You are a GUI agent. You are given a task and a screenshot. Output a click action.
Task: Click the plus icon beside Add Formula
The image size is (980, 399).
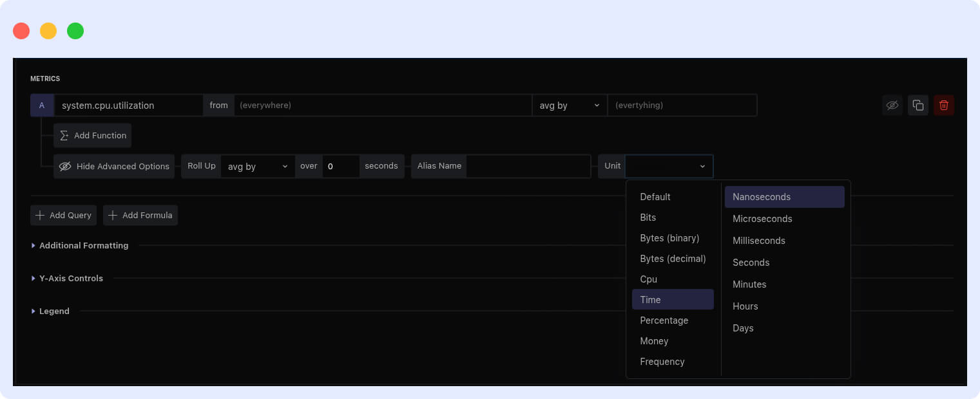tap(114, 215)
